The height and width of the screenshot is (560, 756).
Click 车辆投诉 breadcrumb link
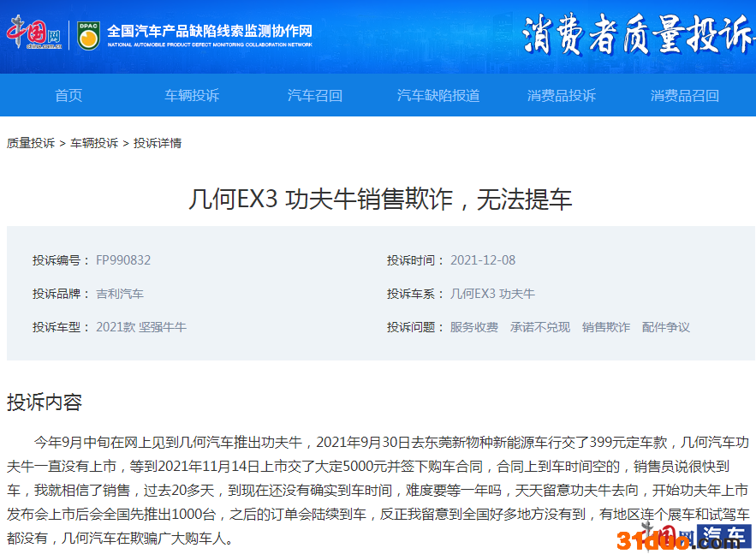[94, 143]
